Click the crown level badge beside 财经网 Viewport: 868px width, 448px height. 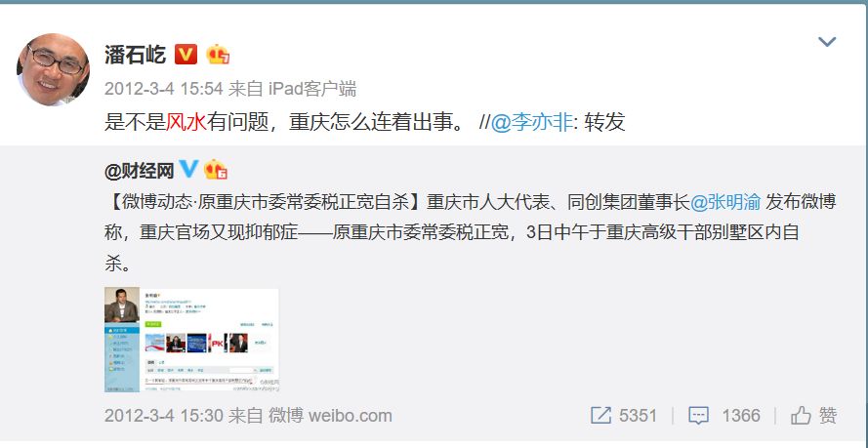216,170
